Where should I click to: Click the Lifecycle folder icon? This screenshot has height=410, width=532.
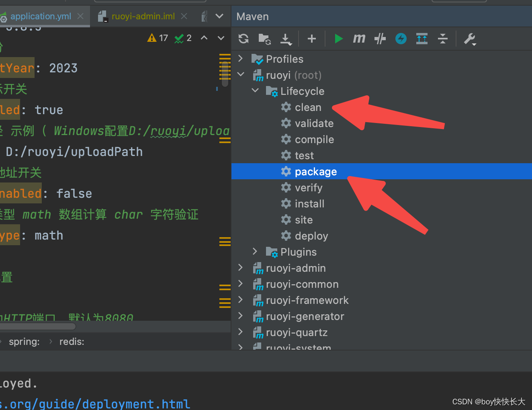click(x=272, y=91)
